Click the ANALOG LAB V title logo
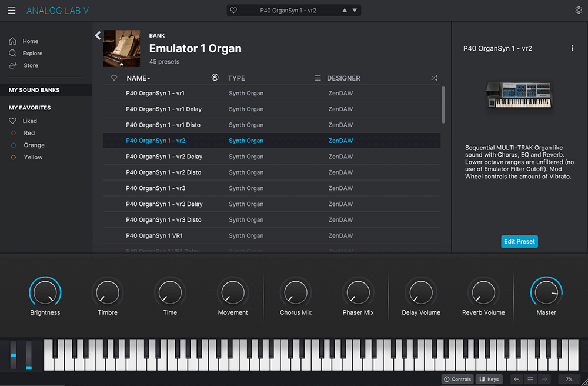Viewport: 588px width, 386px height. 58,11
